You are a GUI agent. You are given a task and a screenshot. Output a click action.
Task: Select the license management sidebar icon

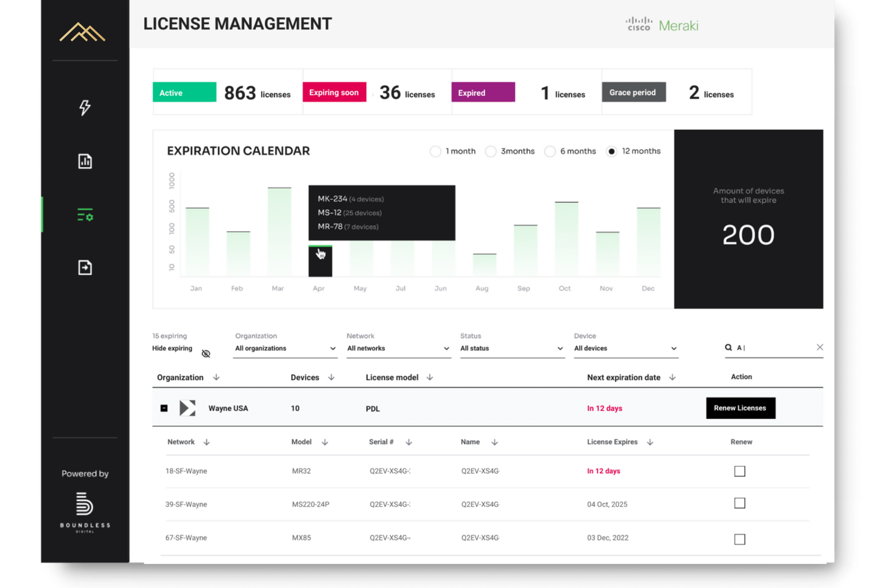click(85, 215)
